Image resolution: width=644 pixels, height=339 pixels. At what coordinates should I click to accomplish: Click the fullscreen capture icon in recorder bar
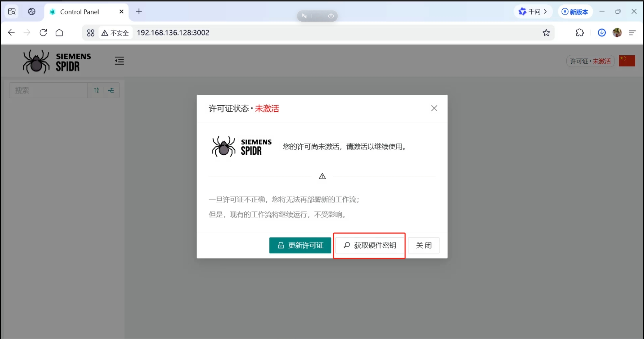(x=319, y=16)
